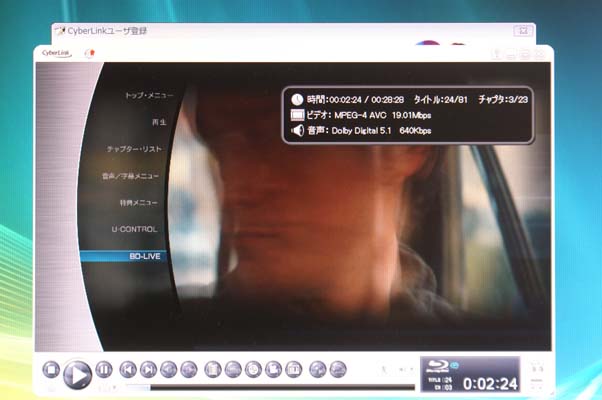The width and height of the screenshot is (602, 400).
Task: Click the 0:02:24 elapsed time display
Action: pyautogui.click(x=490, y=383)
